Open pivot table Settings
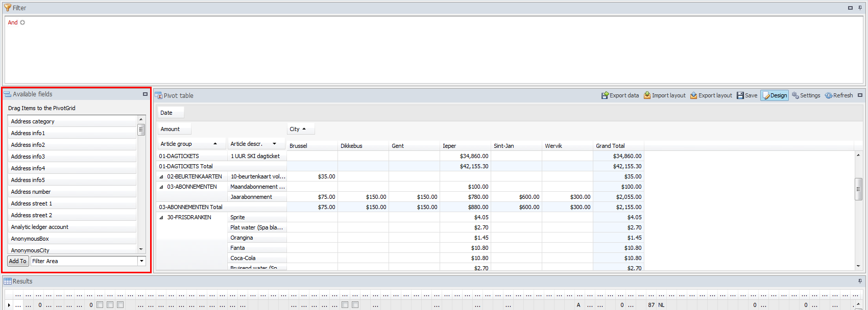Image resolution: width=868 pixels, height=310 pixels. tap(806, 95)
